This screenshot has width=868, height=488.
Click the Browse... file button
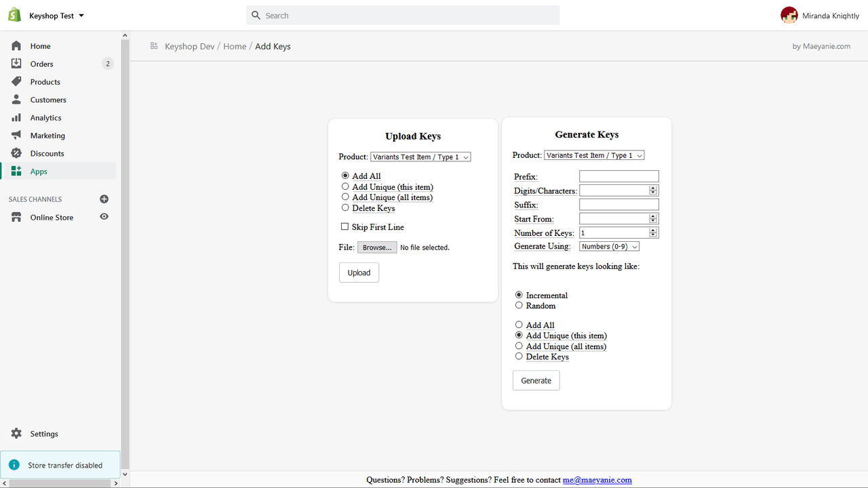[x=377, y=247]
